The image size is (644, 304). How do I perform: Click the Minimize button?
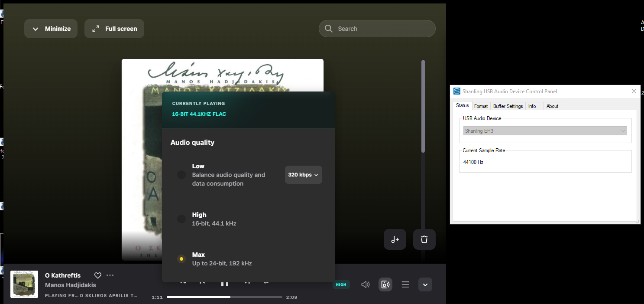click(51, 29)
